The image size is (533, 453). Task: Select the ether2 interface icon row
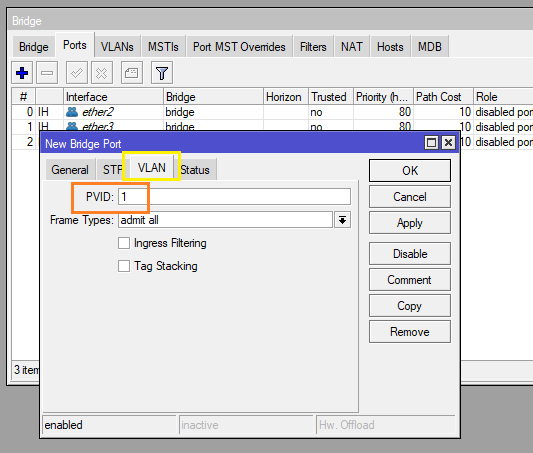[x=72, y=112]
